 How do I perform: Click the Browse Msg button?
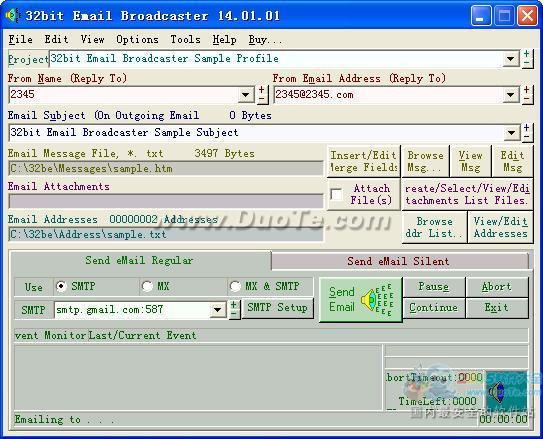[x=425, y=161]
